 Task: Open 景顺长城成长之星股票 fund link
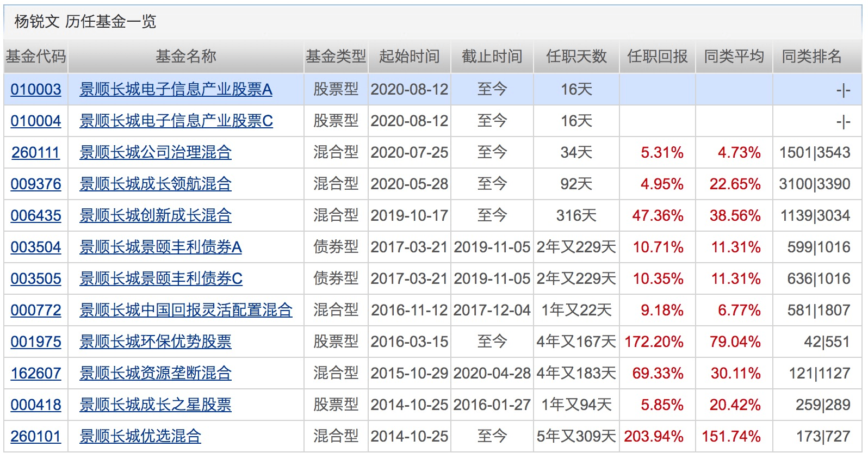(x=156, y=405)
